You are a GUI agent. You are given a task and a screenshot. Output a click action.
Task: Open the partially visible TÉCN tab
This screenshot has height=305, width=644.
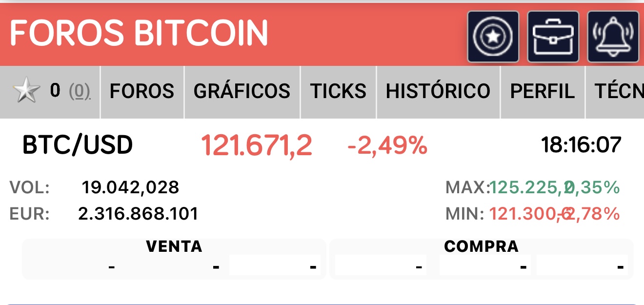615,91
